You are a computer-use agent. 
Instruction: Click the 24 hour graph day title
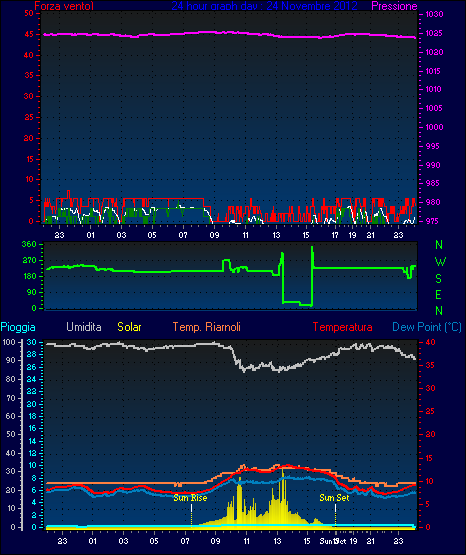(264, 6)
